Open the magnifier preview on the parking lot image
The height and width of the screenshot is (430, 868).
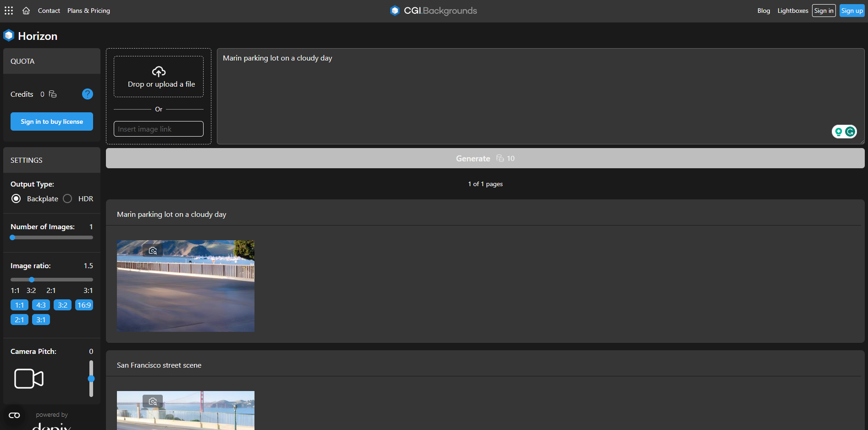pyautogui.click(x=153, y=249)
